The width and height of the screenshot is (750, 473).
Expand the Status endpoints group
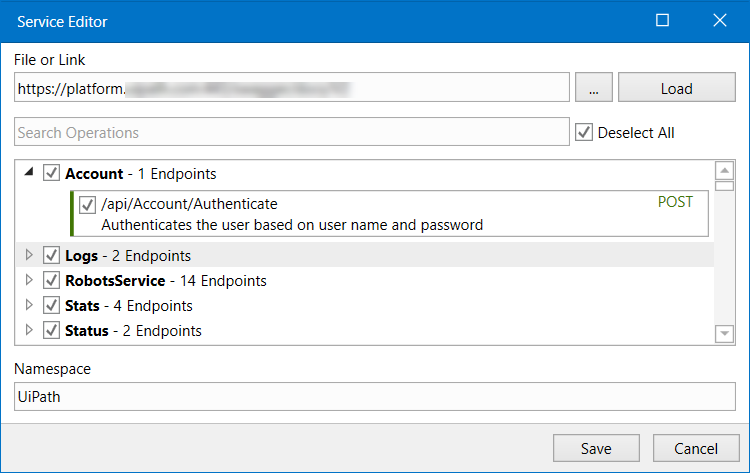click(29, 330)
